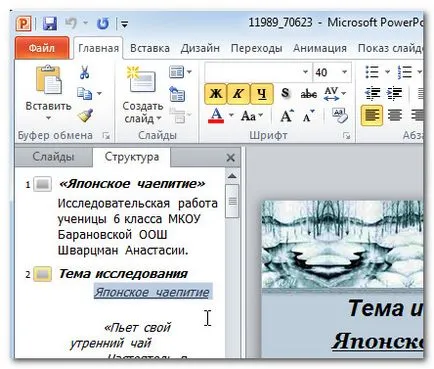This screenshot has width=434, height=369.
Task: Click the numbered list icon
Action: point(405,72)
